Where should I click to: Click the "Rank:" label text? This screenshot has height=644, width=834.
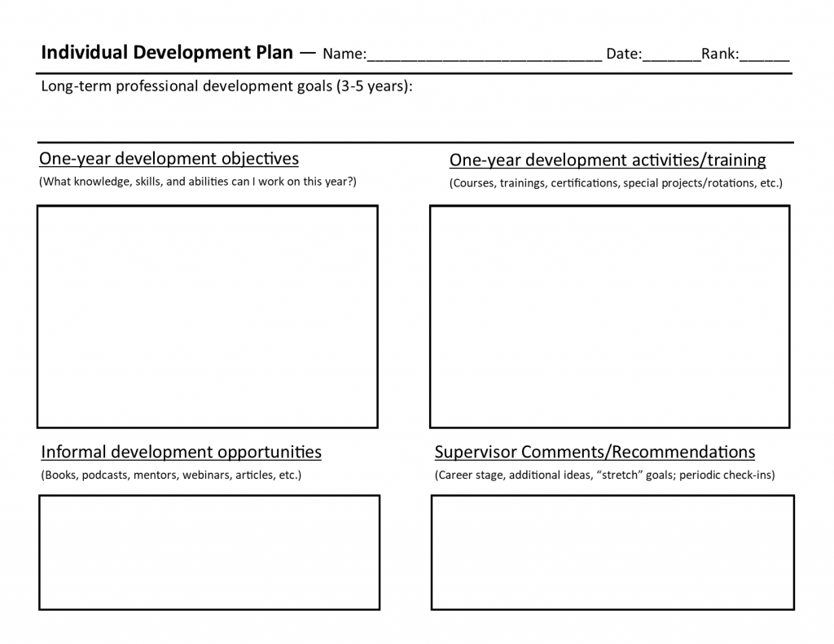coord(720,55)
